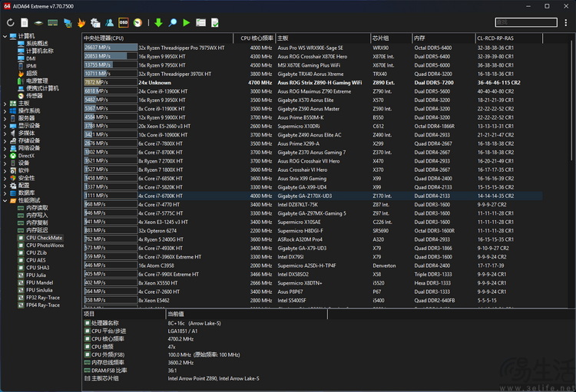
Task: Click the checklist results toolbar icon
Action: click(200, 23)
